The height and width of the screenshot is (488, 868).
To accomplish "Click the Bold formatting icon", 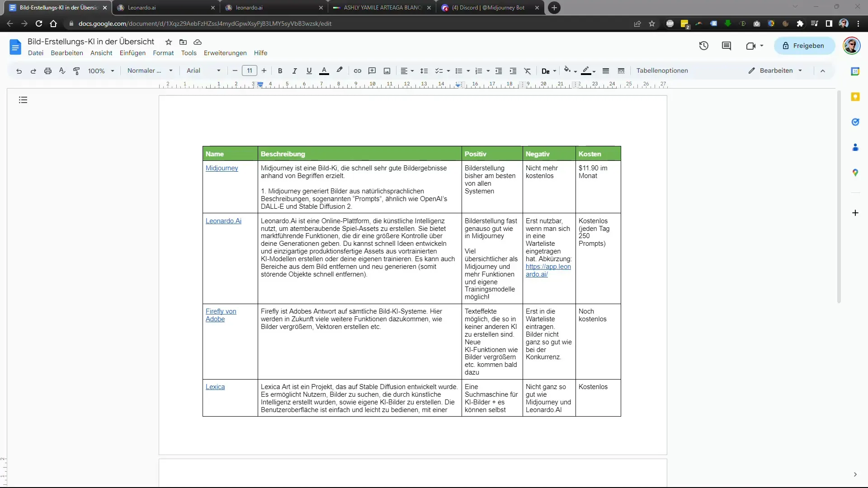I will 280,70.
